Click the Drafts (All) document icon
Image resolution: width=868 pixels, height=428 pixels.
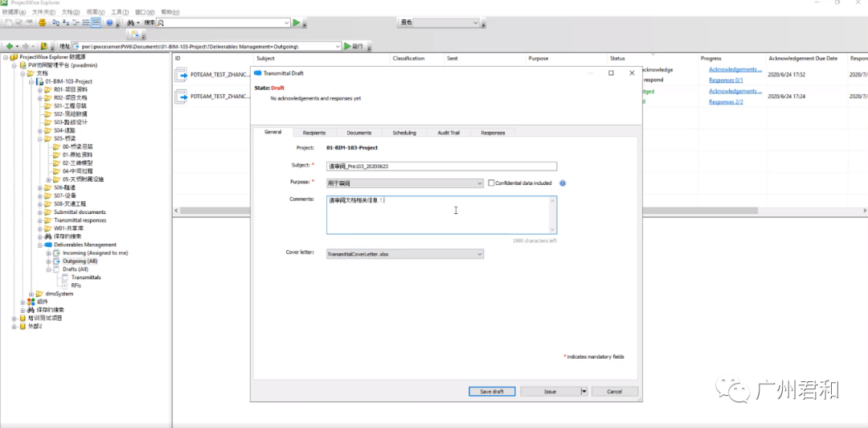[56, 269]
